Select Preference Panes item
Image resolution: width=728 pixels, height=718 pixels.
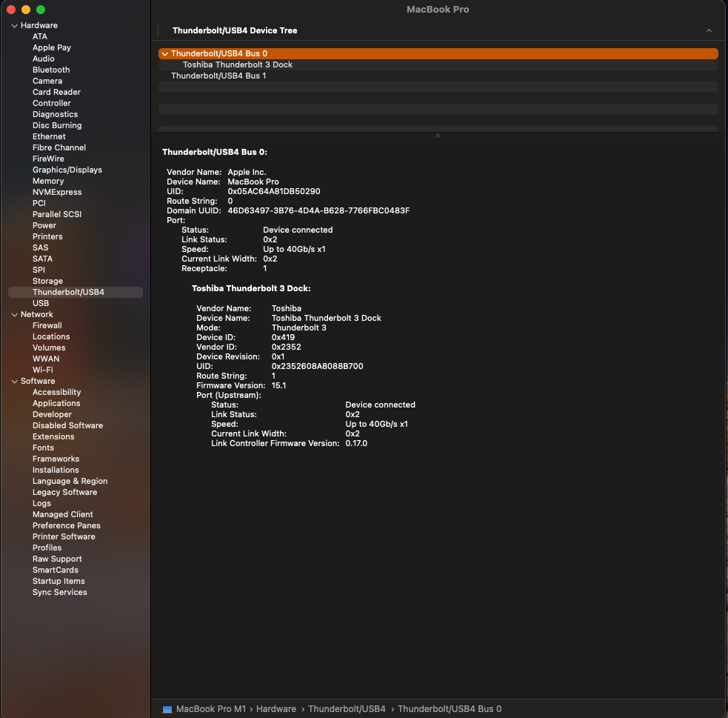click(67, 526)
